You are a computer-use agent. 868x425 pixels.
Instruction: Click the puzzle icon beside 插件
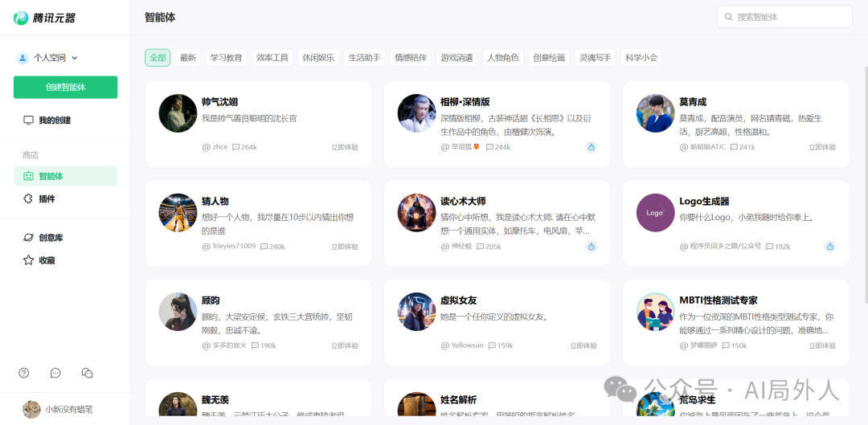click(x=28, y=198)
